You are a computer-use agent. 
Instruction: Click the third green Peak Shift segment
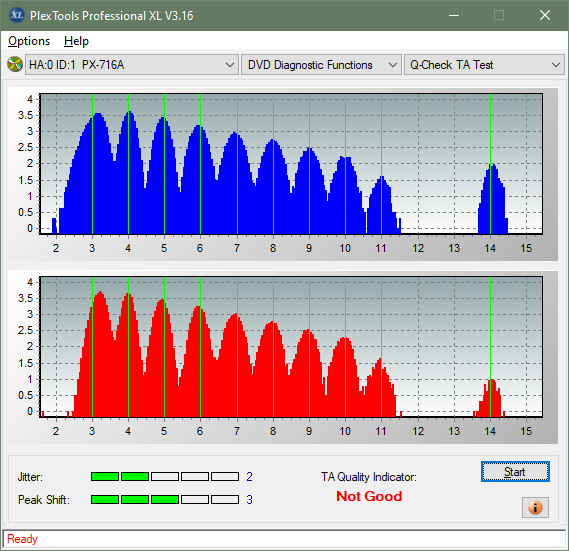pyautogui.click(x=165, y=499)
